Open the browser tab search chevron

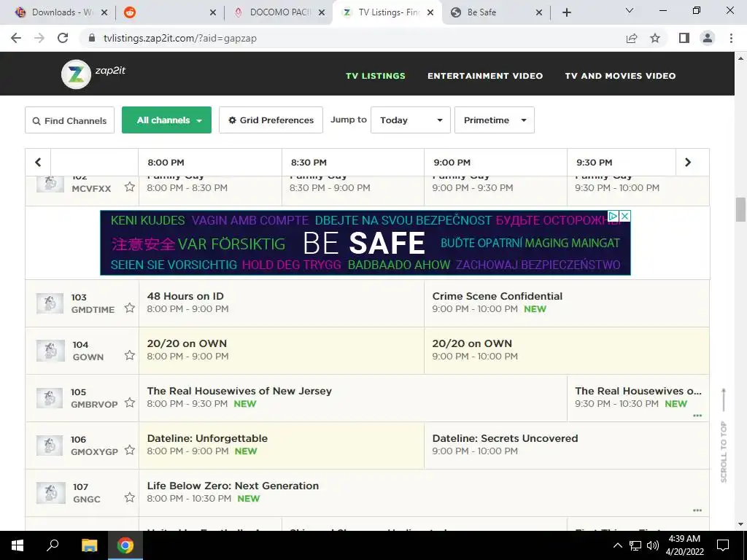point(630,10)
